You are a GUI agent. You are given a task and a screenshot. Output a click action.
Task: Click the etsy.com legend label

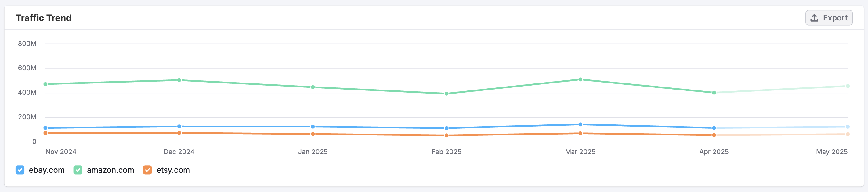173,170
